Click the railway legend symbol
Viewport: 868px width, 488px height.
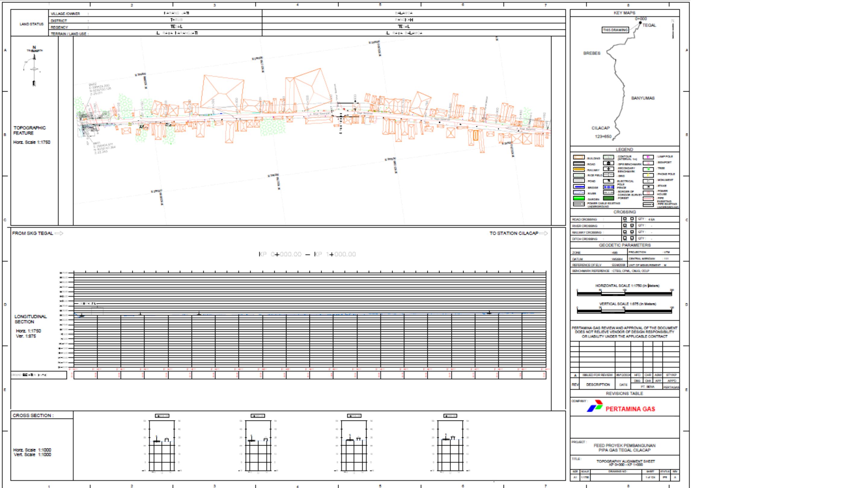point(579,169)
